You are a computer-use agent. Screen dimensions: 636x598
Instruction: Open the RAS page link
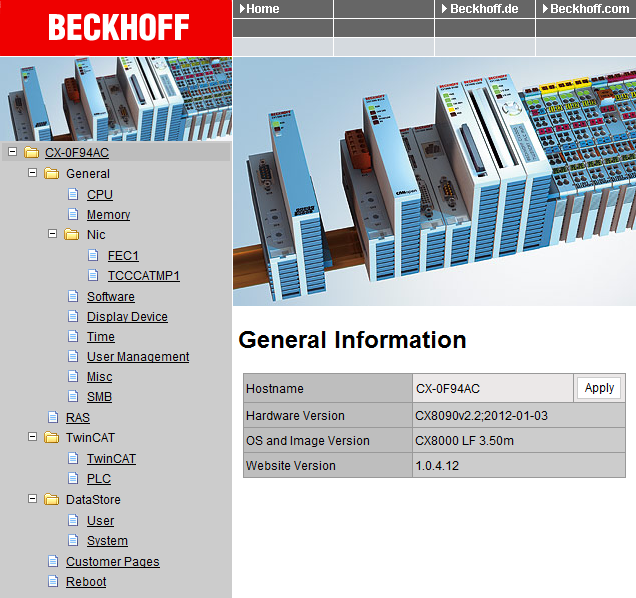click(x=78, y=417)
